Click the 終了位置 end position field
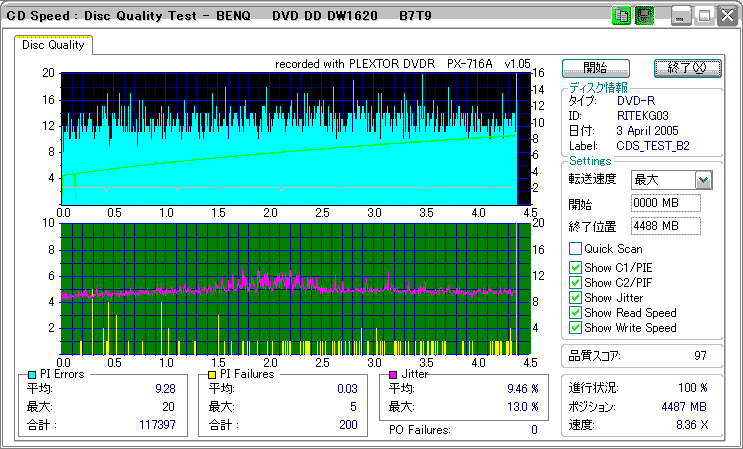The width and height of the screenshot is (743, 449). [666, 226]
